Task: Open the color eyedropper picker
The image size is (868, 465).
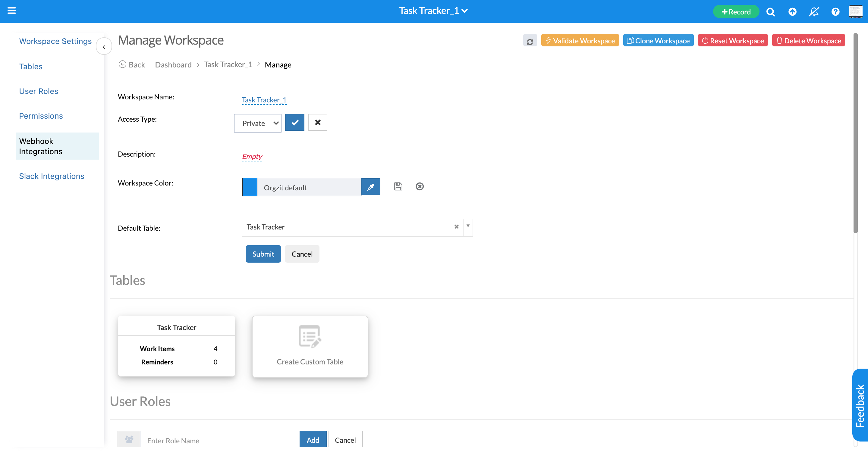Action: pos(371,187)
